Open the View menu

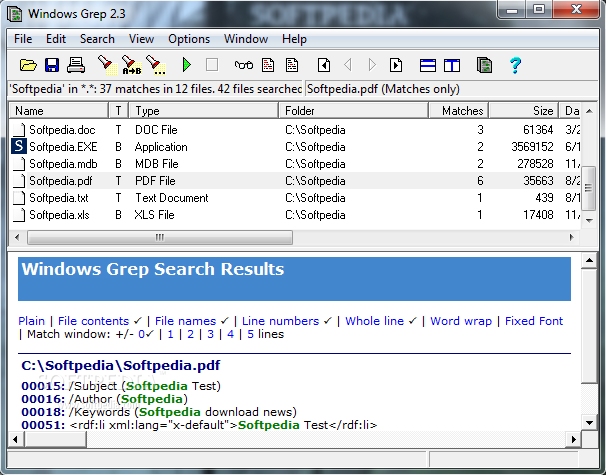[141, 39]
